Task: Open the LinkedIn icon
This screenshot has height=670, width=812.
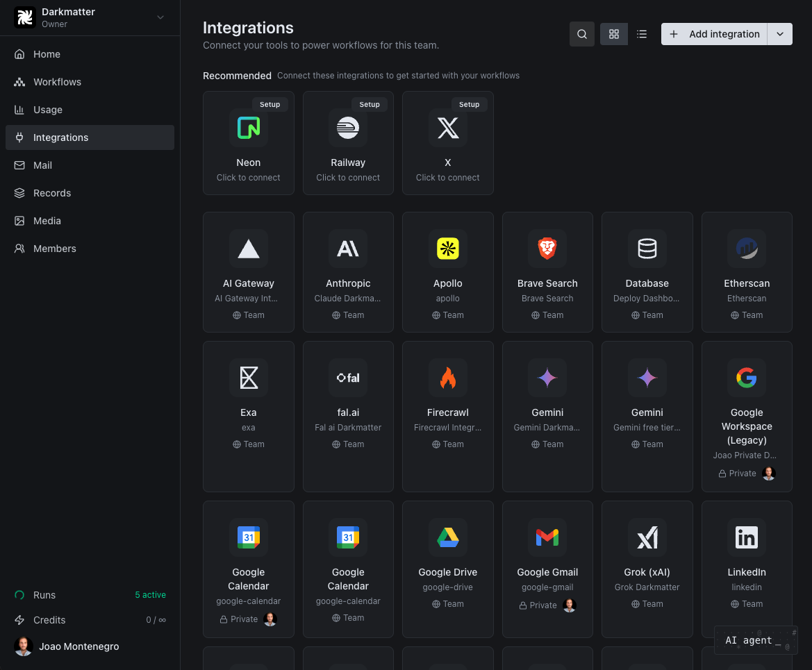Action: [747, 537]
